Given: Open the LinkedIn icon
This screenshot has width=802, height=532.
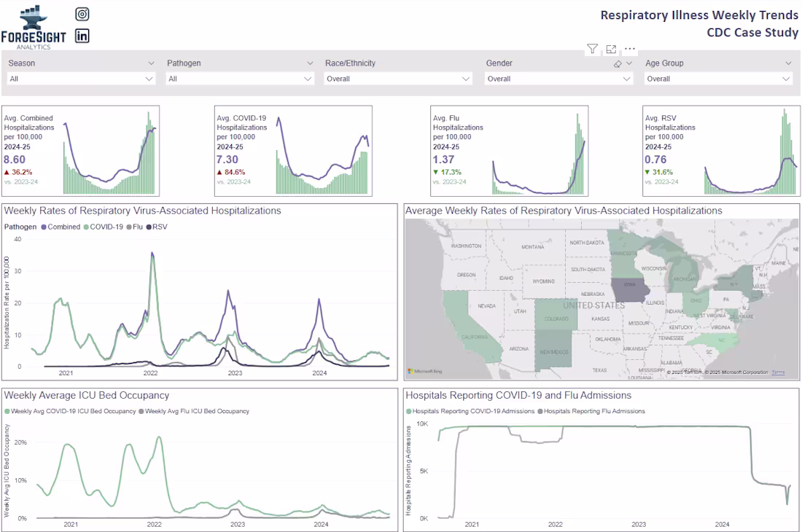Looking at the screenshot, I should click(x=82, y=34).
